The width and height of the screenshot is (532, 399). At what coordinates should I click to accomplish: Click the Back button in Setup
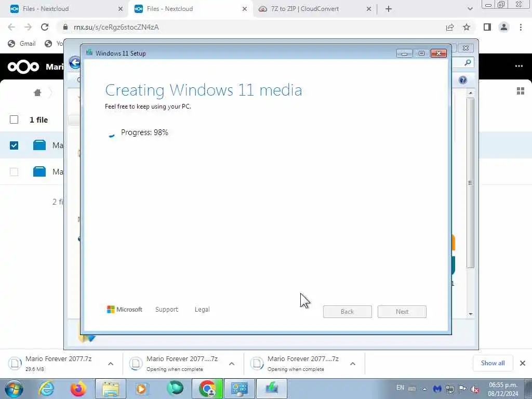pos(348,312)
